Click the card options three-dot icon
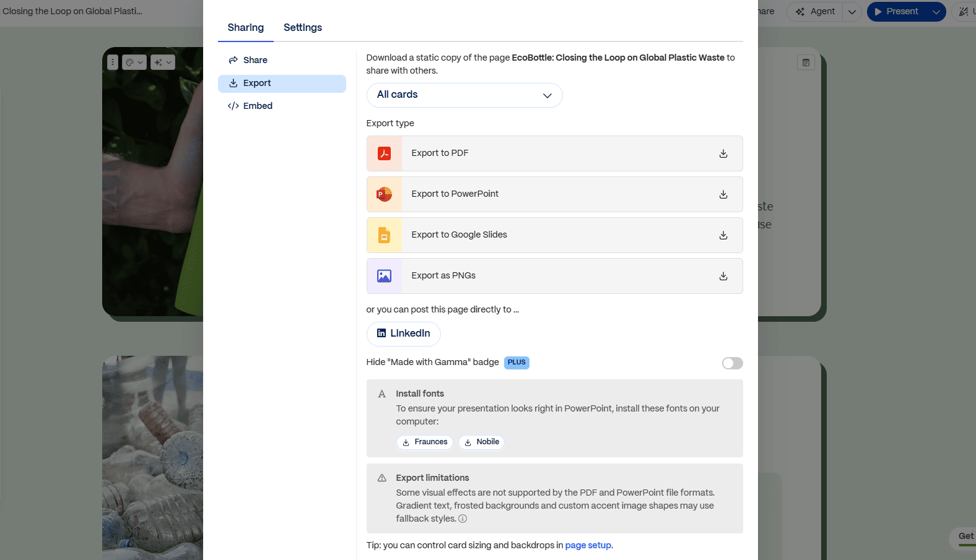This screenshot has height=560, width=976. pyautogui.click(x=112, y=62)
